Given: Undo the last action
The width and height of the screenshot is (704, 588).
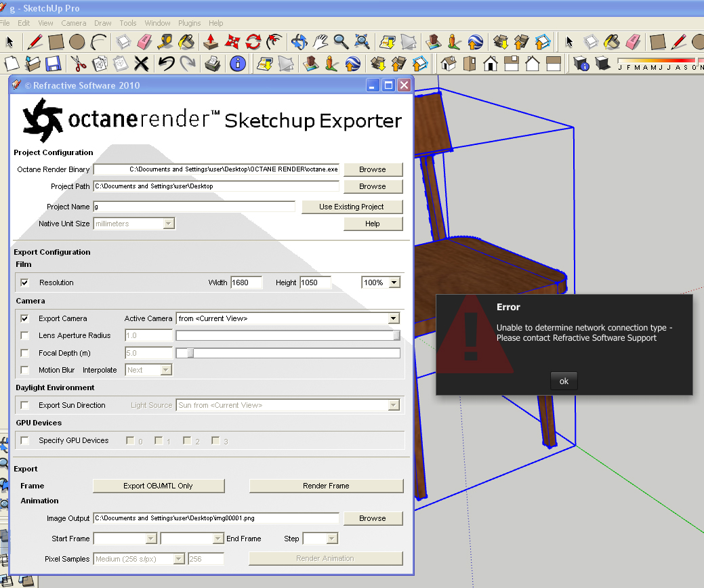Looking at the screenshot, I should (167, 63).
